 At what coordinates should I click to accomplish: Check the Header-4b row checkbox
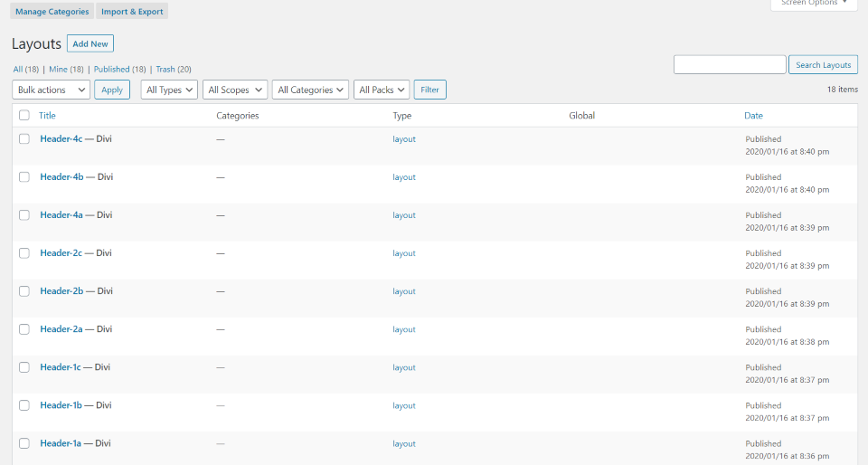24,177
